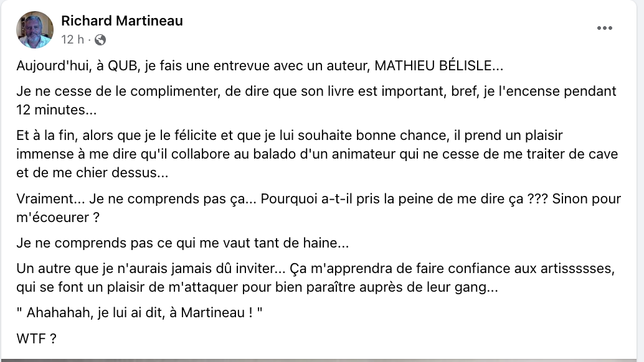Click the line starting "Je ne cesse de"
Screen dimensions: 644x362
tap(316, 91)
